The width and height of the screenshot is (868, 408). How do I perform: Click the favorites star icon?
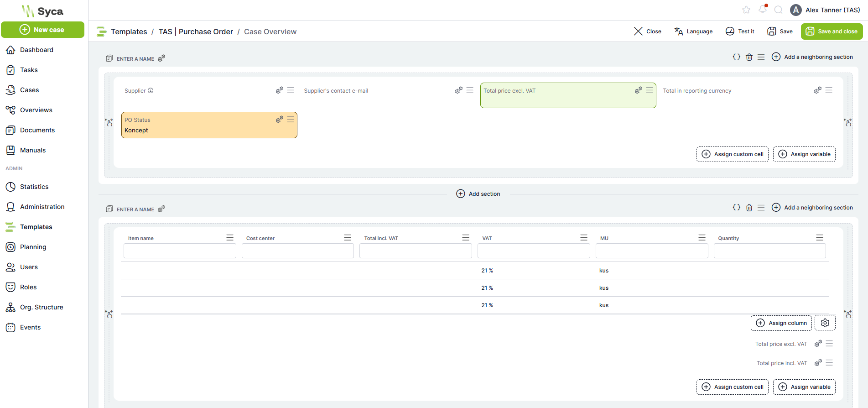tap(746, 10)
